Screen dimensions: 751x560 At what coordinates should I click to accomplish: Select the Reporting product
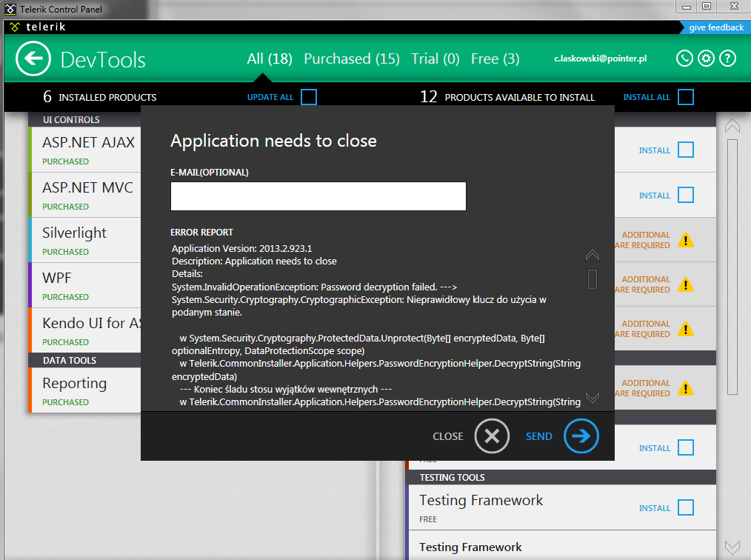click(84, 390)
